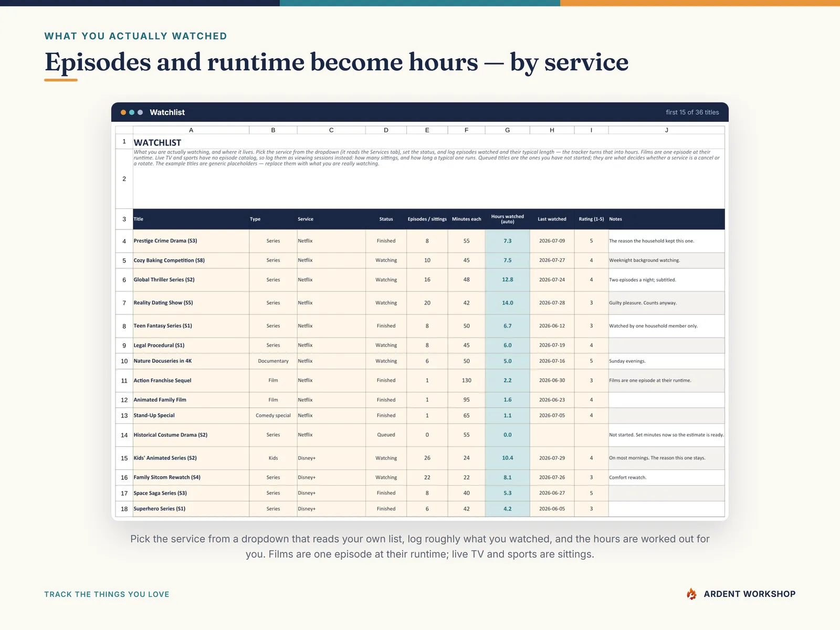Click the Watchlist window title
Viewport: 840px width, 630px height.
167,112
